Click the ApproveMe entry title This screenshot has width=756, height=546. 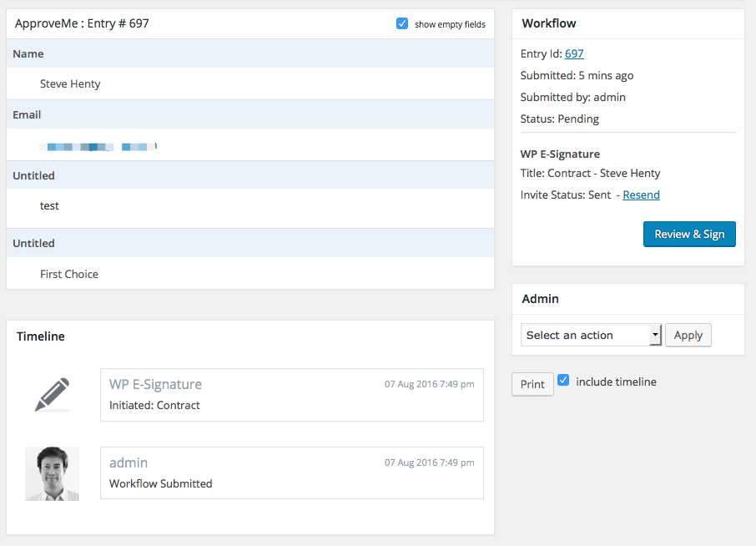pos(82,23)
